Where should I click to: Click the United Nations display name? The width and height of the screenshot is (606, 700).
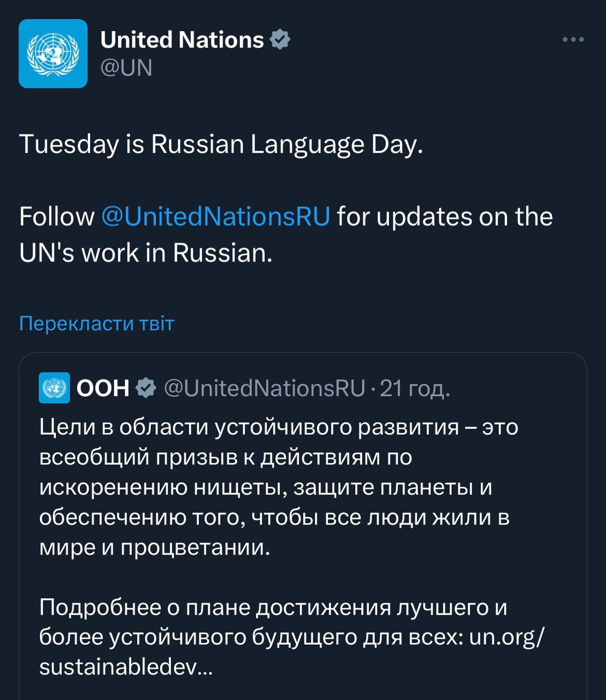(x=182, y=40)
